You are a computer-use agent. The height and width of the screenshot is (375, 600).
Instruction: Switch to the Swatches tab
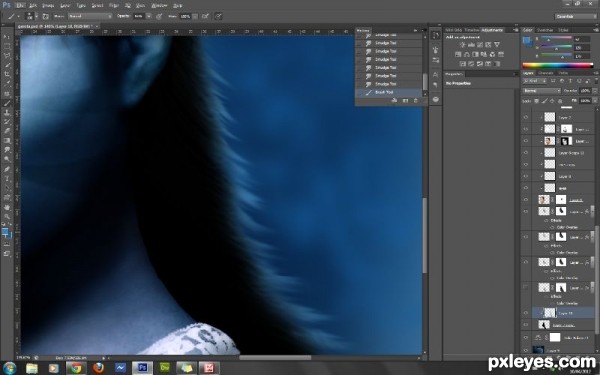(545, 30)
